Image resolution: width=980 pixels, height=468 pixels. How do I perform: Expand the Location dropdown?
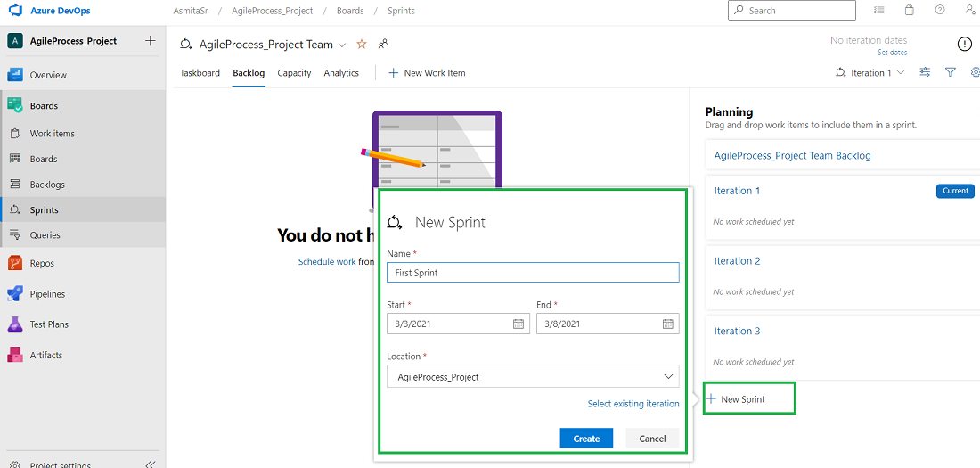pos(666,376)
